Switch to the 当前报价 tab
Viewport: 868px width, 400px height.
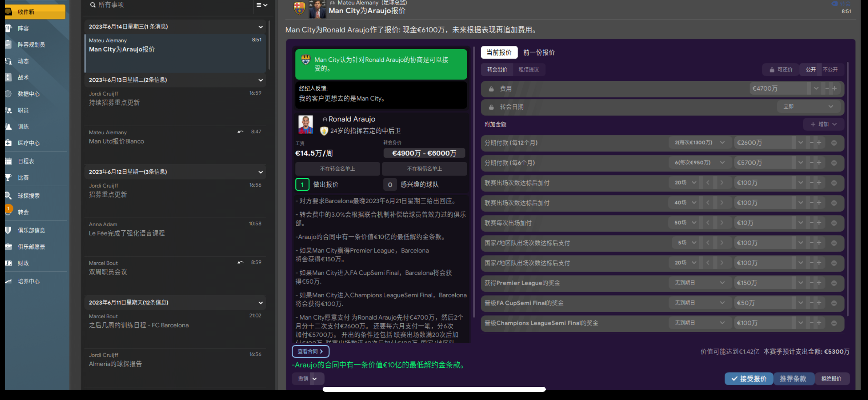(499, 52)
